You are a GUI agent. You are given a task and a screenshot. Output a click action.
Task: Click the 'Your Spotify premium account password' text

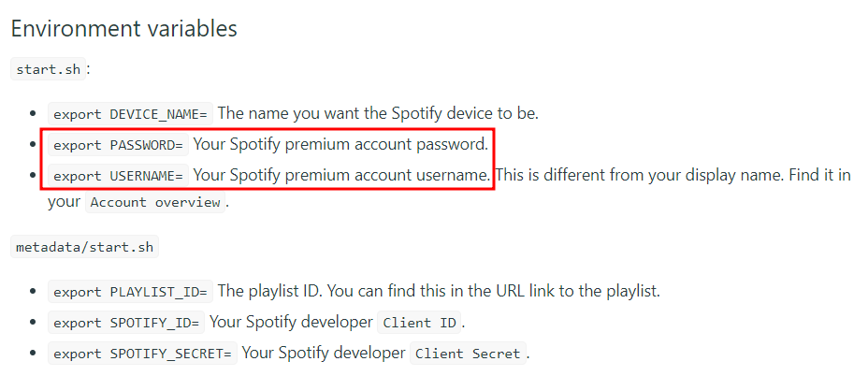[x=340, y=145]
